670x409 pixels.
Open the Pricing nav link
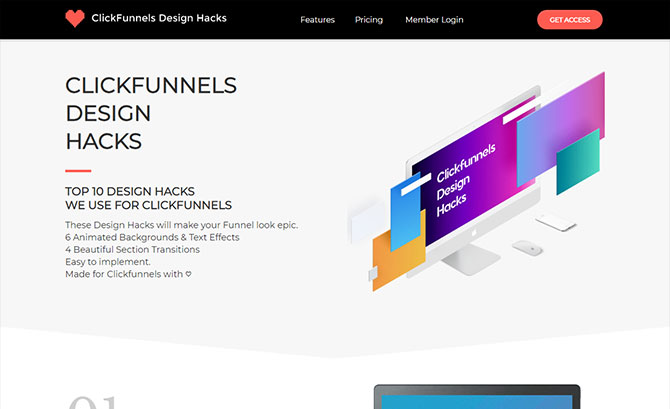click(369, 20)
